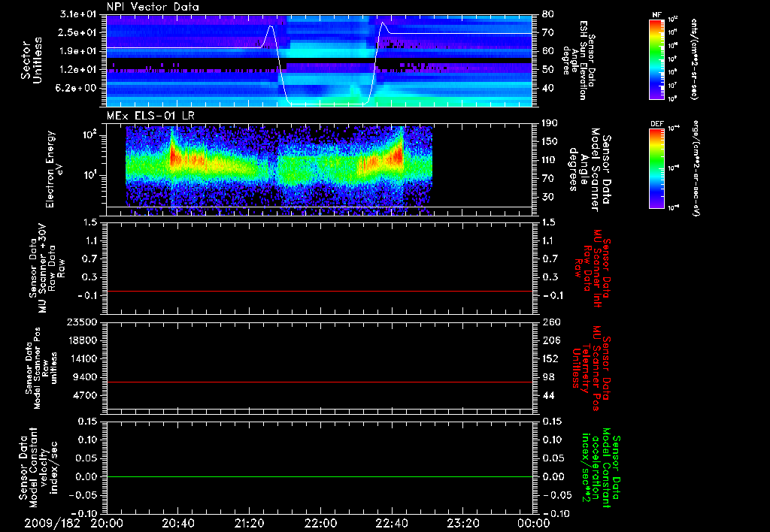Image resolution: width=770 pixels, height=532 pixels.
Task: Select the red "MU Scanner Pos Telemetry" label
Action: coord(591,368)
